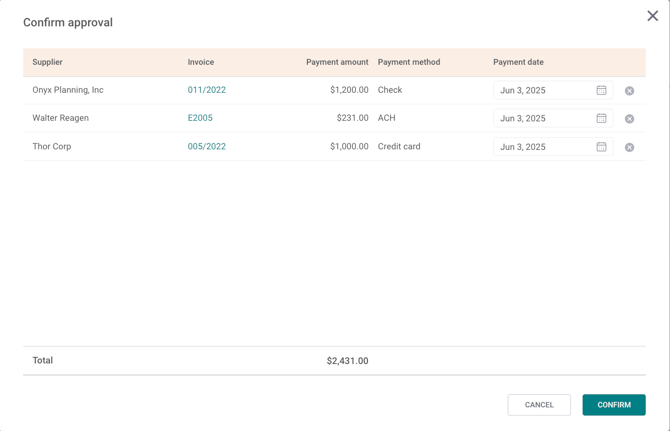Click the Total label
This screenshot has width=670, height=431.
(43, 361)
